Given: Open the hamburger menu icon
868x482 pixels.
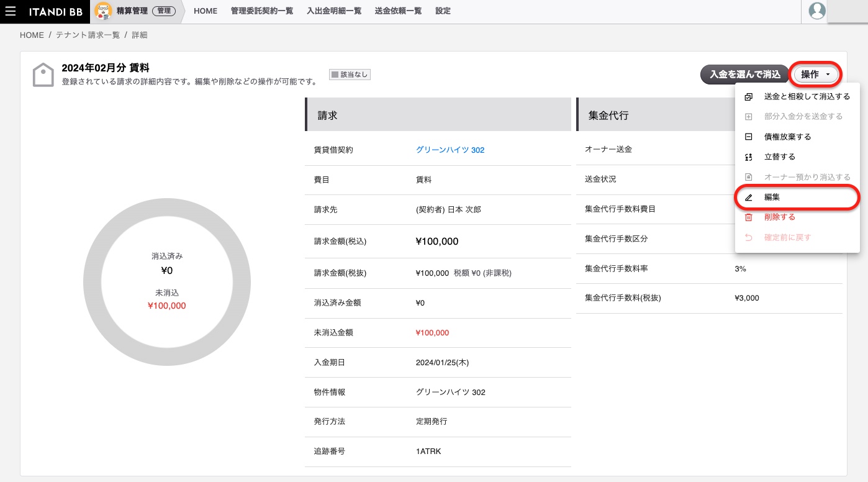Looking at the screenshot, I should (x=11, y=11).
